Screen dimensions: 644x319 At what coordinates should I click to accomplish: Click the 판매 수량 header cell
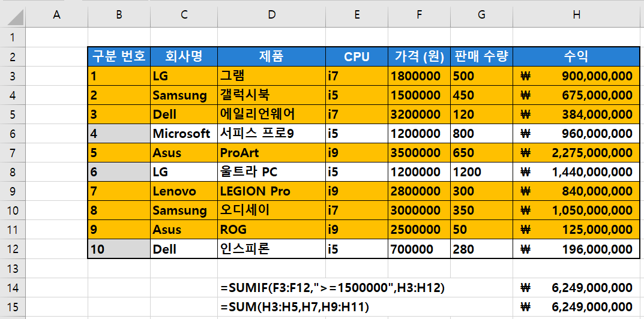481,56
